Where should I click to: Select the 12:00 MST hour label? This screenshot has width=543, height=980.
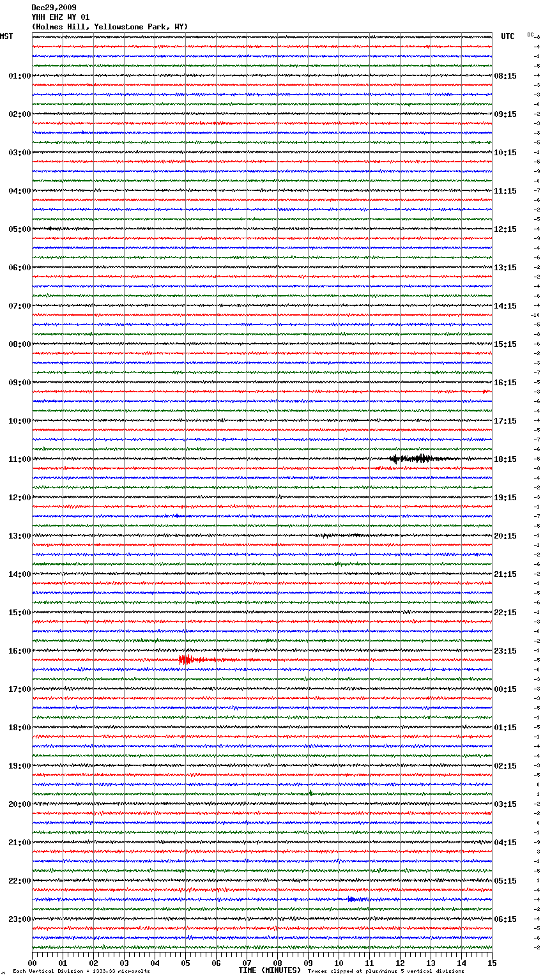19,498
